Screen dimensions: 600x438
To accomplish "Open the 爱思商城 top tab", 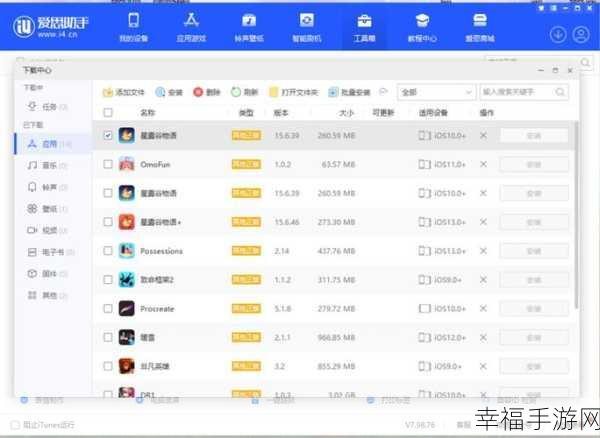I will pos(480,27).
